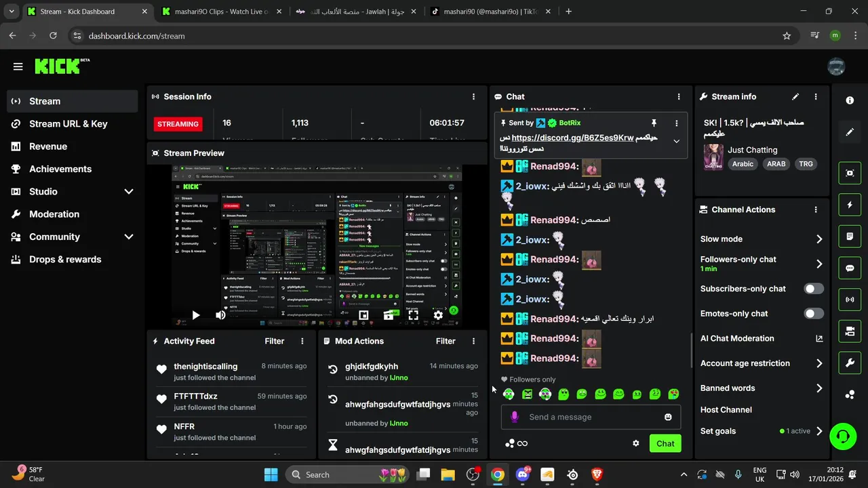Select the stream preview widget icon in right rail
Viewport: 868px width, 488px height.
(850, 173)
